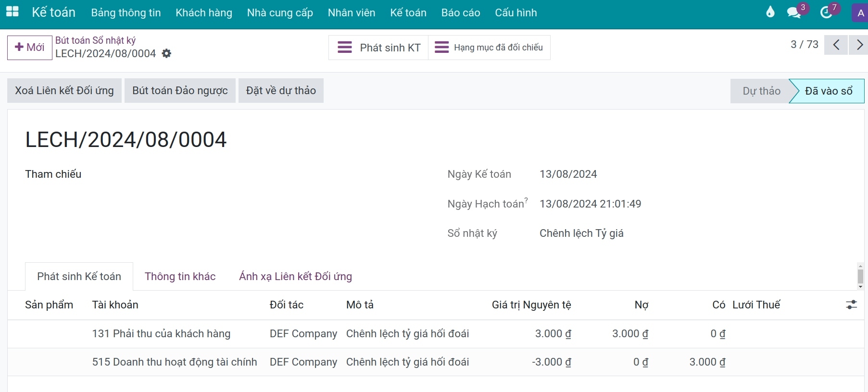The width and height of the screenshot is (868, 392).
Task: Open the gear actions menu beside LECH/2024/08/0004
Action: (166, 53)
